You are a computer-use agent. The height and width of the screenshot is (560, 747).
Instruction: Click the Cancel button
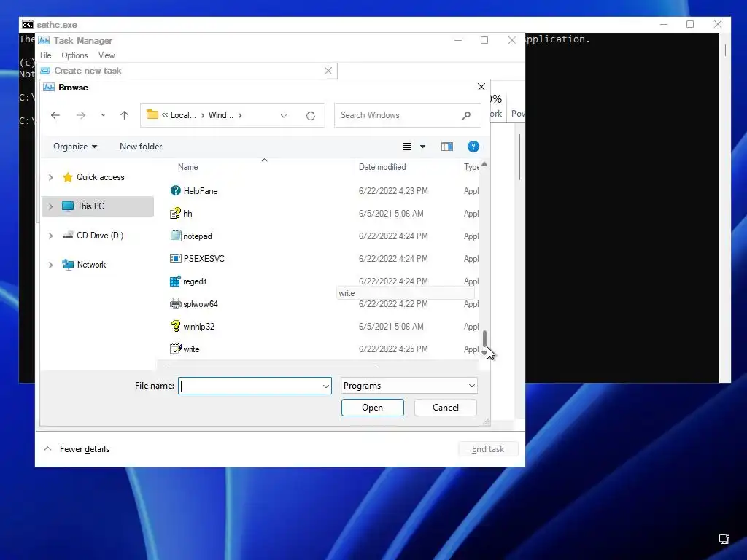446,408
